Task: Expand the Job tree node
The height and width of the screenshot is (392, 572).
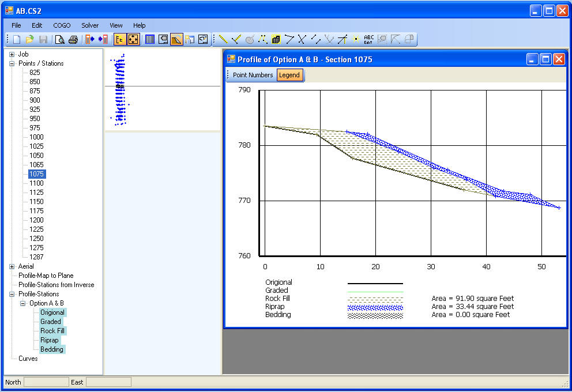Action: click(12, 54)
